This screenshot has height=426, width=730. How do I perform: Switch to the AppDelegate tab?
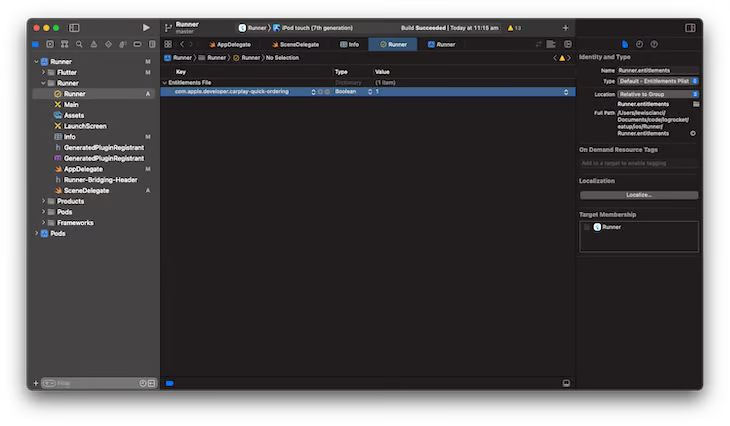[230, 44]
